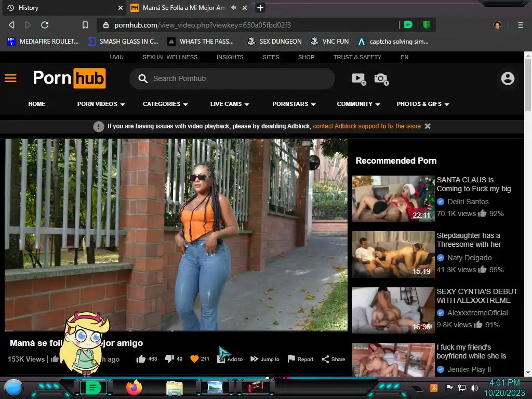Open the SMASH GLASS IN C... bookmark
The width and height of the screenshot is (532, 399).
pyautogui.click(x=123, y=42)
